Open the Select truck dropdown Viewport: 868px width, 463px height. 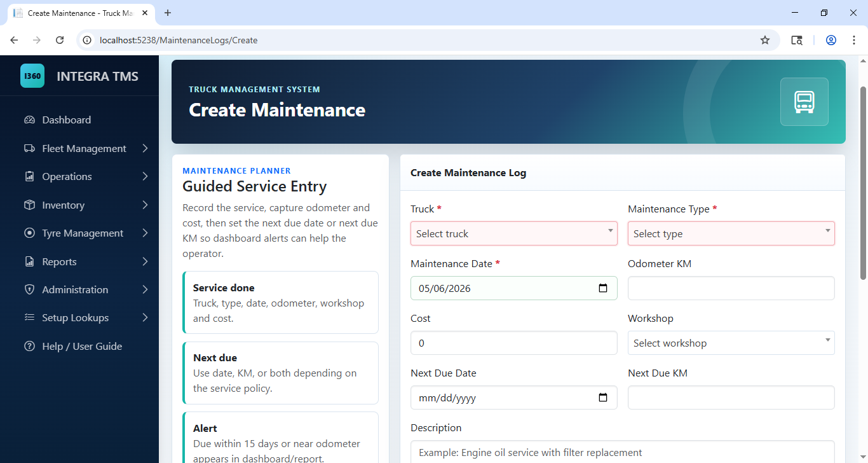point(514,233)
